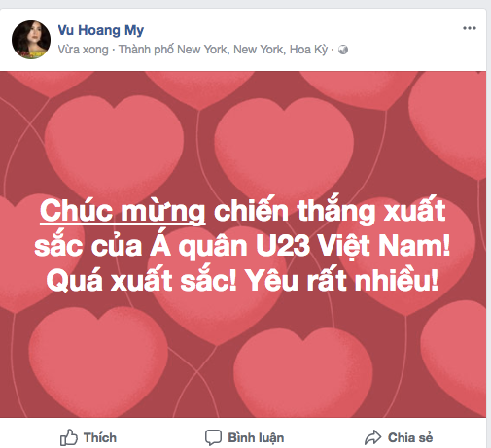The image size is (491, 448).
Task: Like the post via 'Thích' label
Action: (100, 437)
